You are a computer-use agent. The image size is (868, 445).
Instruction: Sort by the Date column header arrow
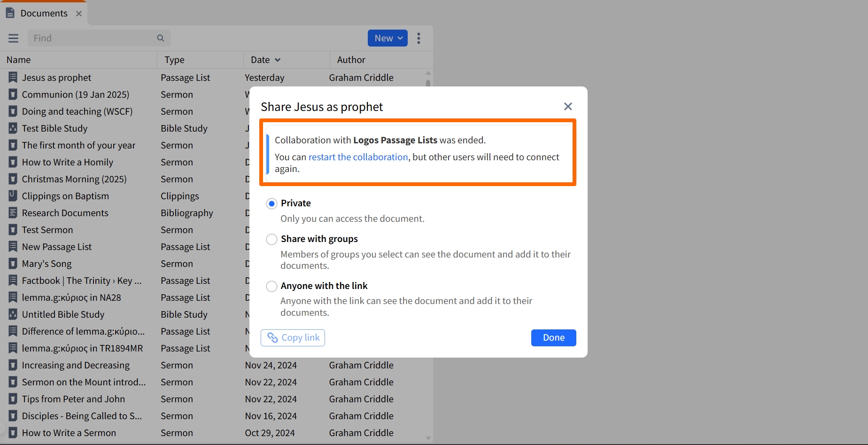[x=278, y=60]
